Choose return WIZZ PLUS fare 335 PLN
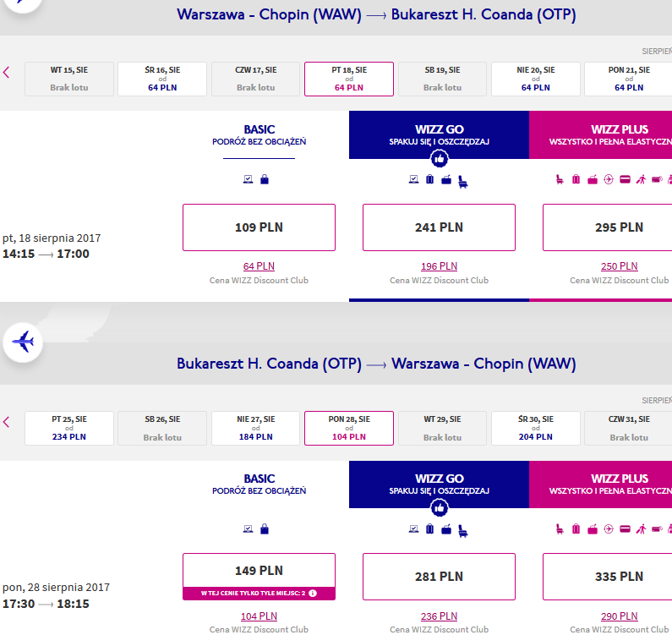The height and width of the screenshot is (635, 672). coord(607,577)
